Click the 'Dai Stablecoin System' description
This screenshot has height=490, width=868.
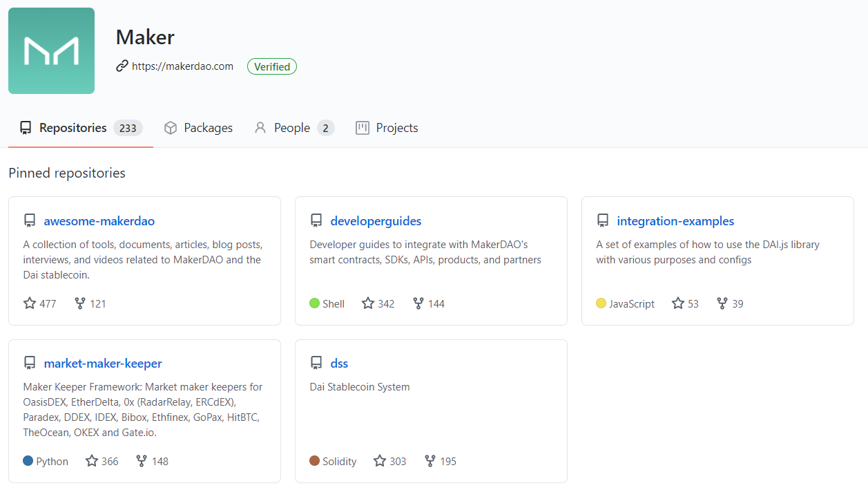tap(360, 387)
